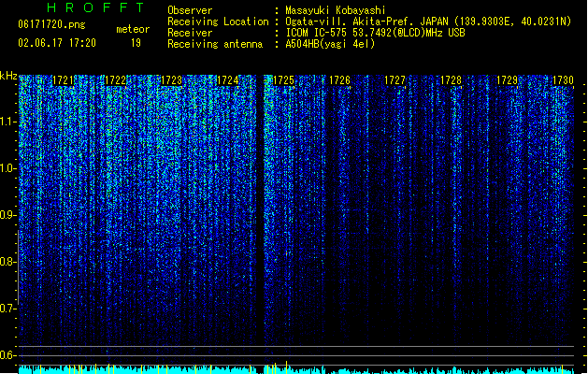588x374 pixels.
Task: Click the date stamp 02.06.17 17:20
Action: 57,43
